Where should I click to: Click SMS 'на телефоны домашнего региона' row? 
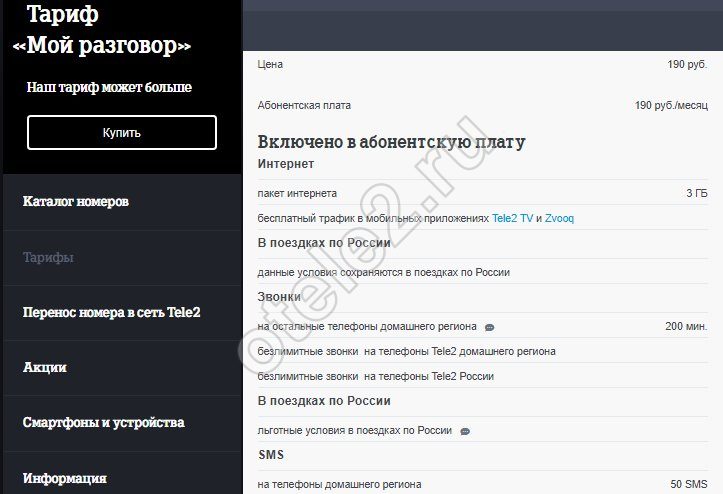coord(482,484)
